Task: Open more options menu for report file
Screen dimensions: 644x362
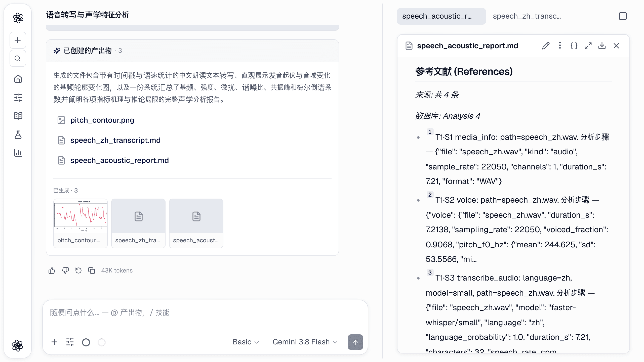Action: 560,46
